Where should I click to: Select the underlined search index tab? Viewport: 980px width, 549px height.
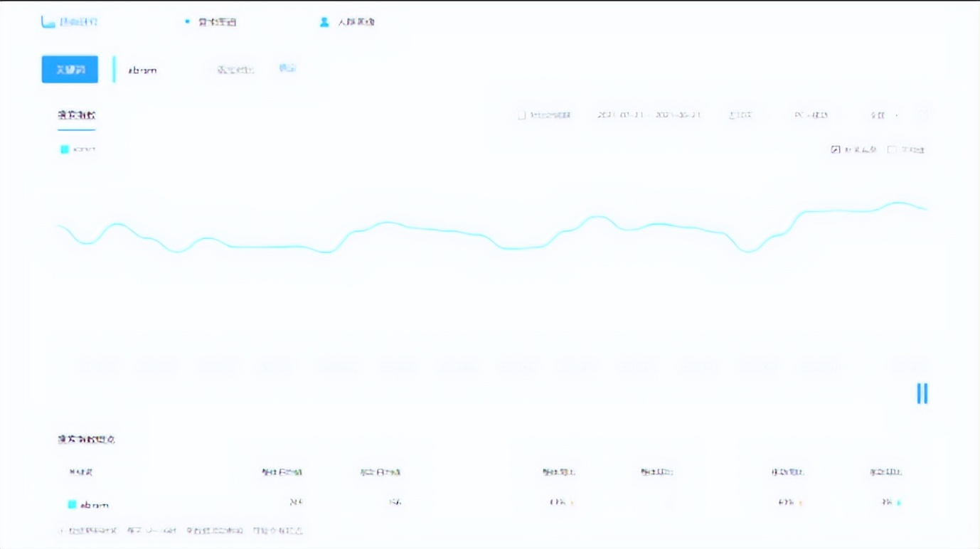pos(77,115)
